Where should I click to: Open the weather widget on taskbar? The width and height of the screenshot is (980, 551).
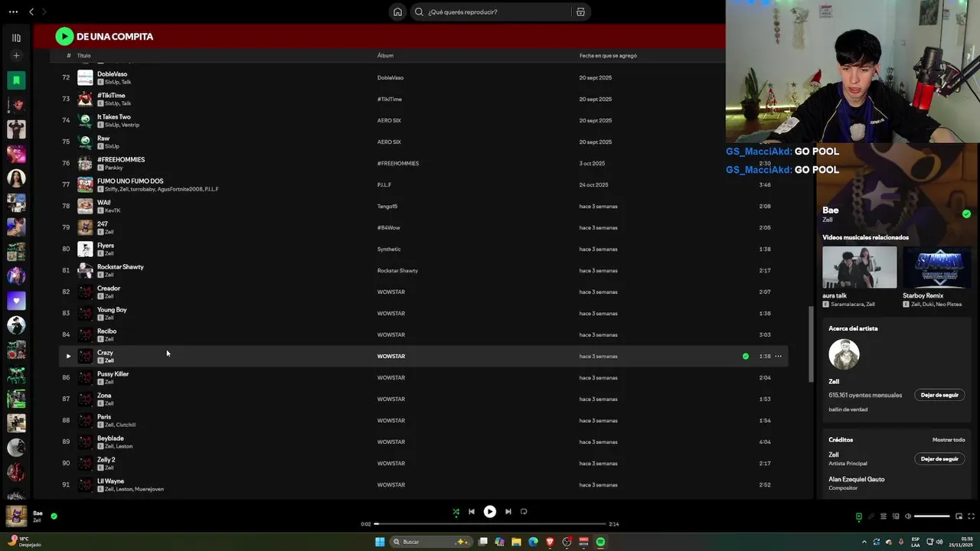pyautogui.click(x=23, y=542)
